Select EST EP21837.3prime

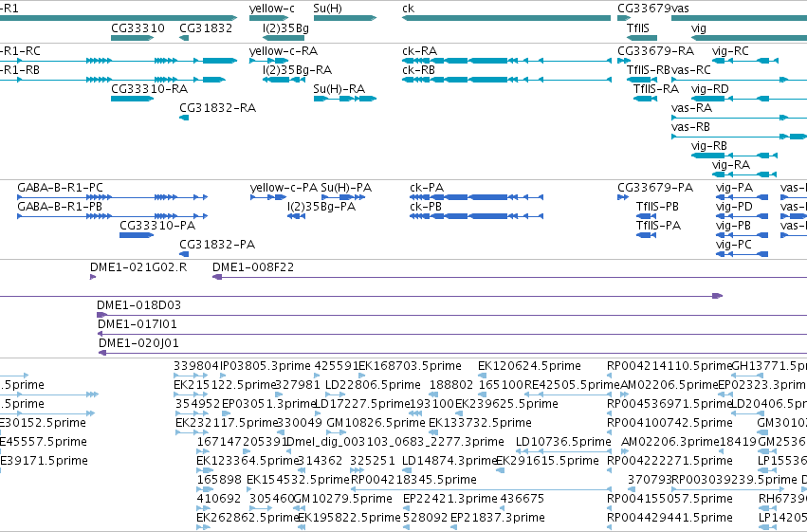[x=498, y=519]
